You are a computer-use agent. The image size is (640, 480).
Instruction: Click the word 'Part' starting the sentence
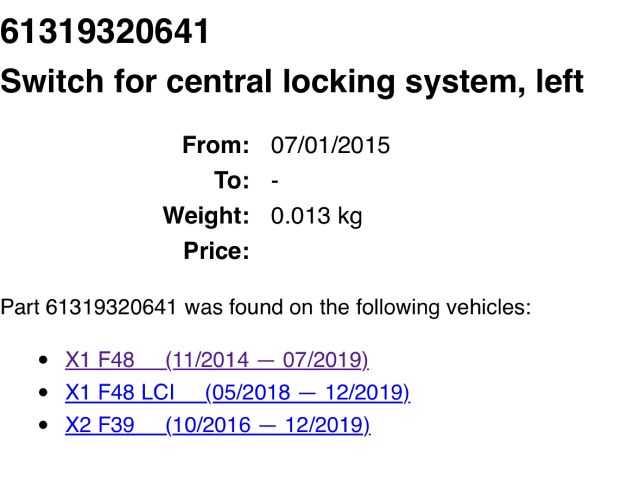[20, 306]
